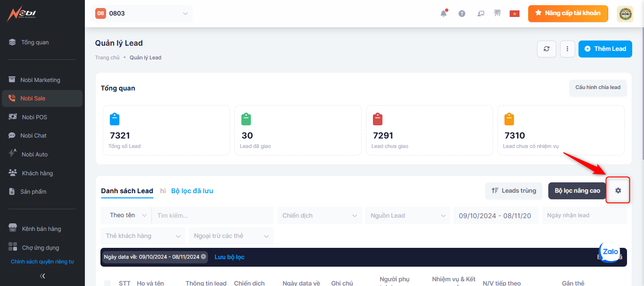Expand the Thẻ khách hàng dropdown

(x=142, y=236)
